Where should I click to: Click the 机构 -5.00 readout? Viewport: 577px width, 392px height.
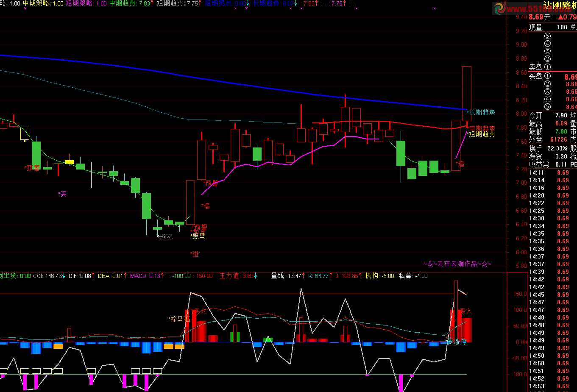point(380,276)
